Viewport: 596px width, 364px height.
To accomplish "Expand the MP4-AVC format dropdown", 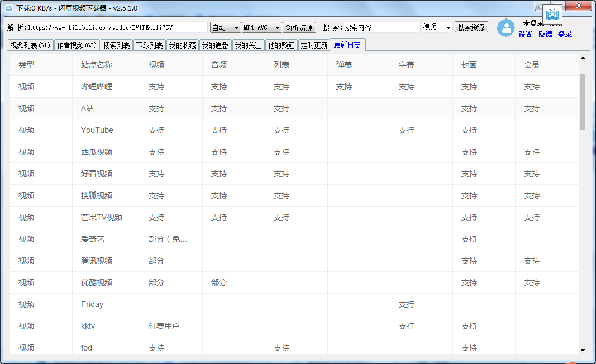I will (x=262, y=27).
